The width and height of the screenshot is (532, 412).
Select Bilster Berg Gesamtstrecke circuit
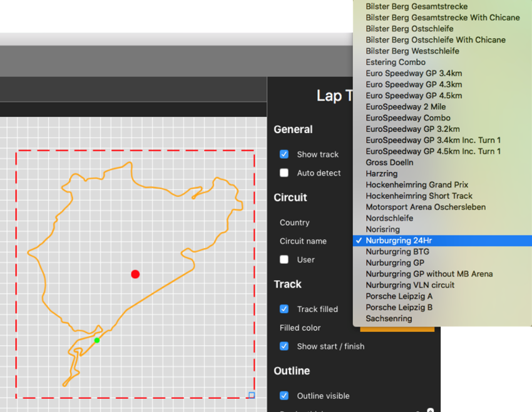click(x=442, y=6)
